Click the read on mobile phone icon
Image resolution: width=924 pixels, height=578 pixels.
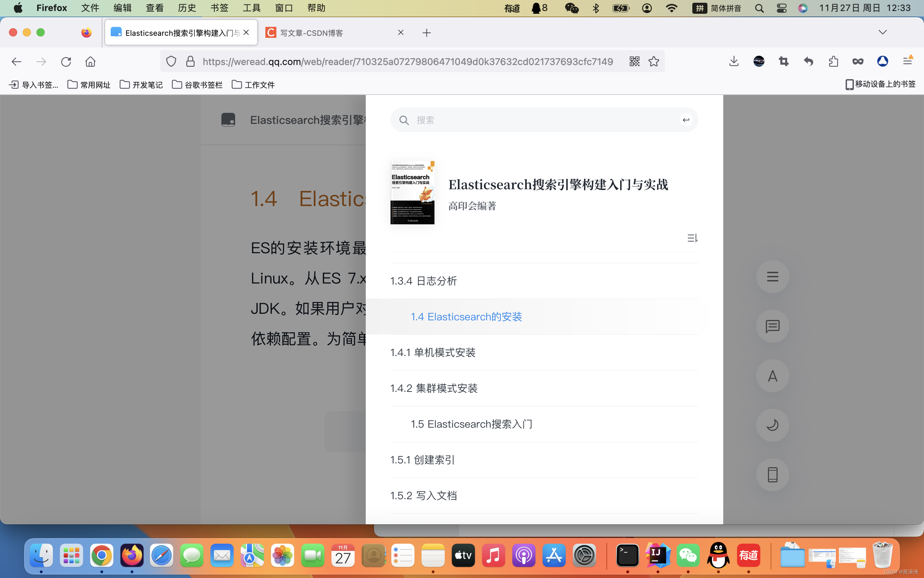click(772, 475)
